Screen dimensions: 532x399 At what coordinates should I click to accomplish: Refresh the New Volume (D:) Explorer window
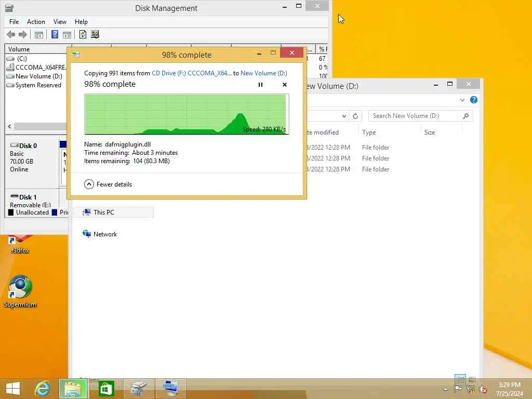tap(355, 116)
